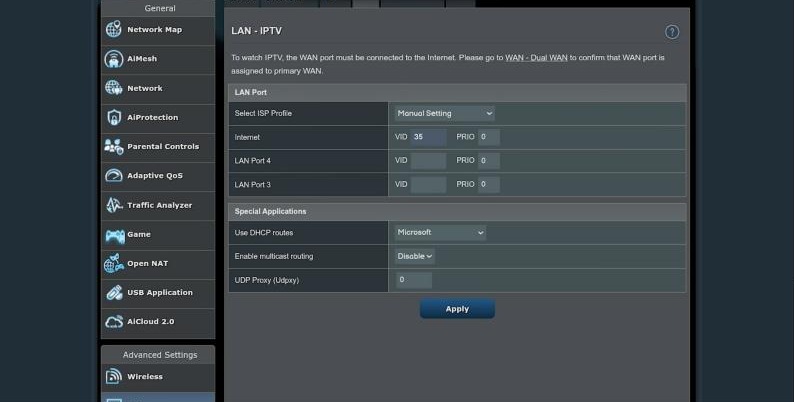Click the Select ISP Profile label
This screenshot has height=402, width=794.
point(263,113)
